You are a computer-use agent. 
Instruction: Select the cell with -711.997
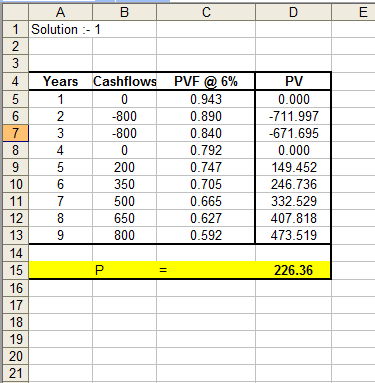coord(293,116)
